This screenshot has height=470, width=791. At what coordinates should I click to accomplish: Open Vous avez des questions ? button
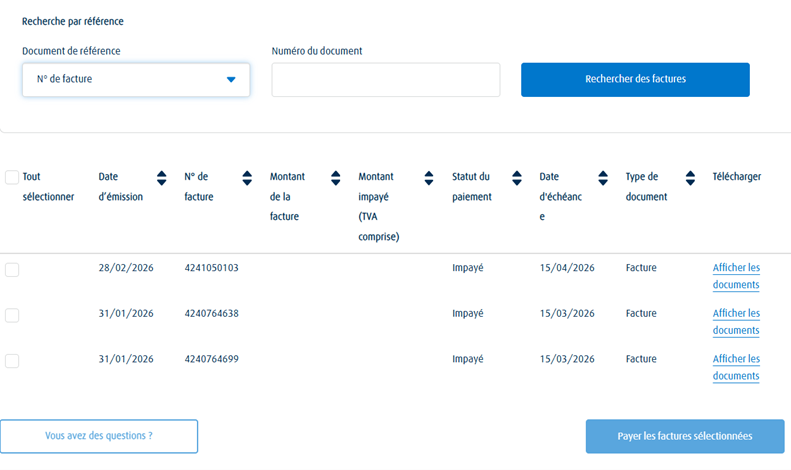pos(99,437)
